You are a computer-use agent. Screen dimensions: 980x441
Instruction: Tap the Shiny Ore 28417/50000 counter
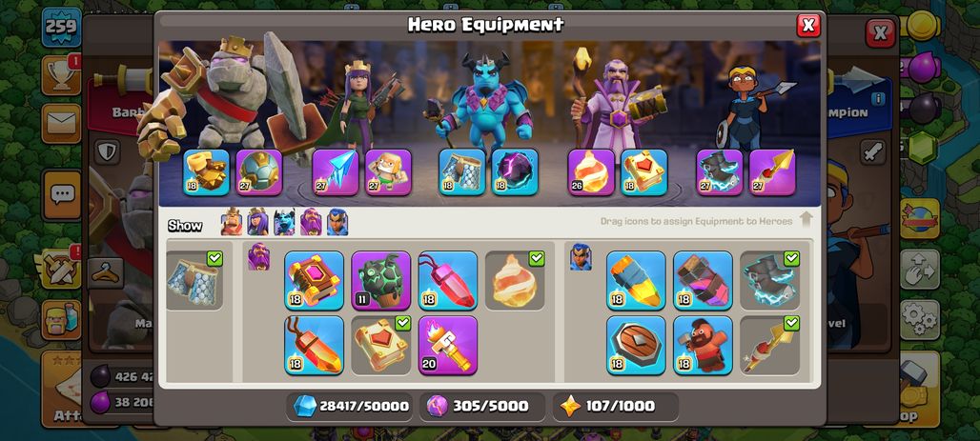tap(351, 407)
